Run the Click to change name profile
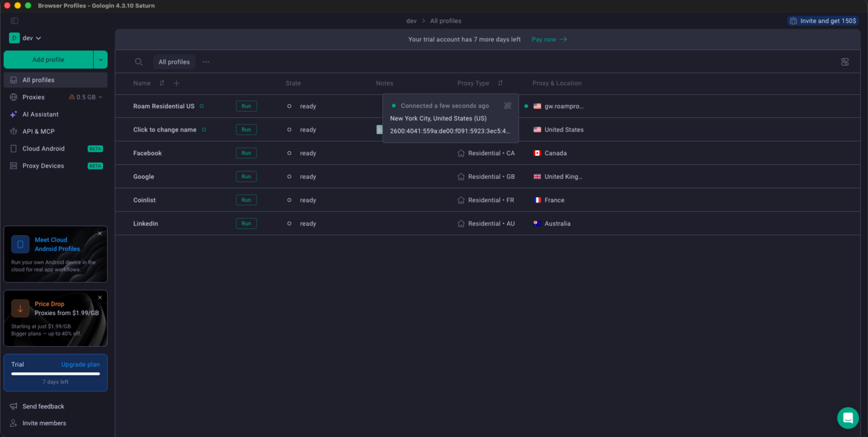 [246, 129]
